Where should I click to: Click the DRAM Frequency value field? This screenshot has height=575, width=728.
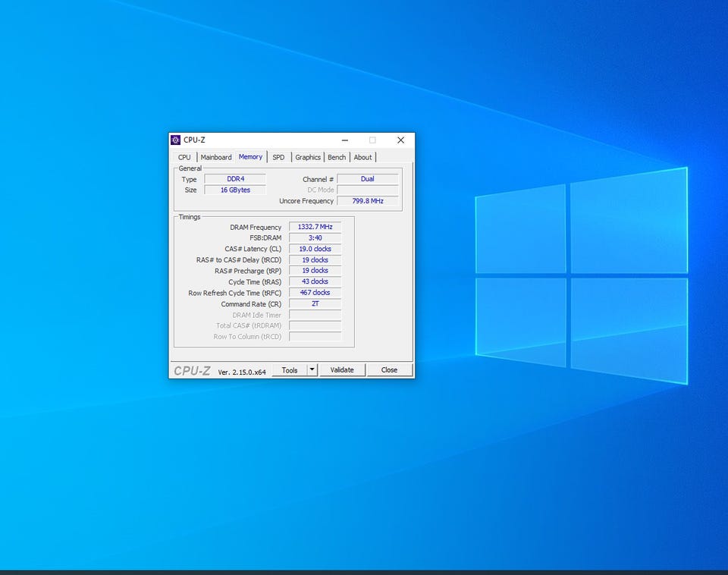(x=315, y=227)
